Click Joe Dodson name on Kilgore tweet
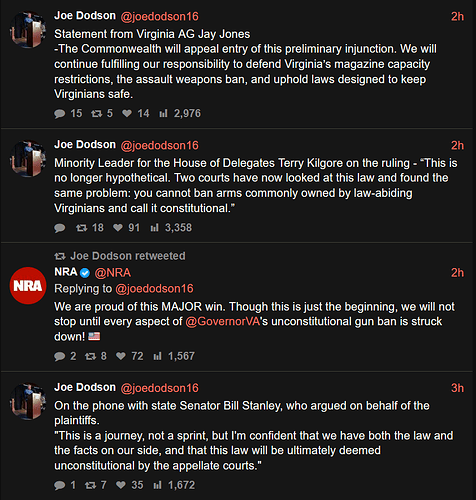476x500 pixels. coord(85,145)
